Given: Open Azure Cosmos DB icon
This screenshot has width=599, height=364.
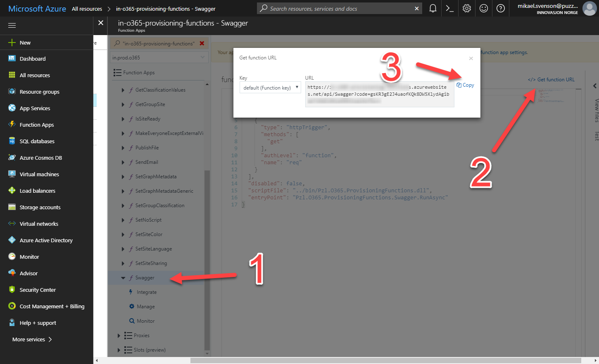Looking at the screenshot, I should coord(12,158).
